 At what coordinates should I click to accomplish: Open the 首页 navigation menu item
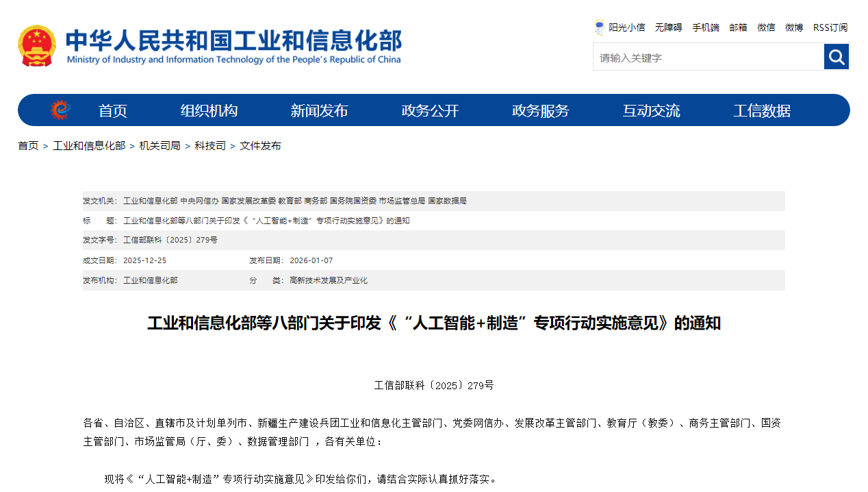coord(113,110)
